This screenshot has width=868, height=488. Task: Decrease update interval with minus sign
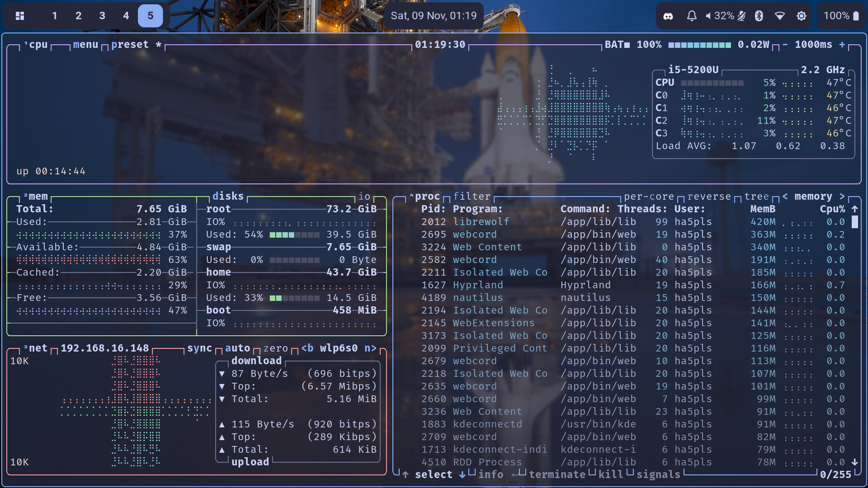click(x=785, y=45)
